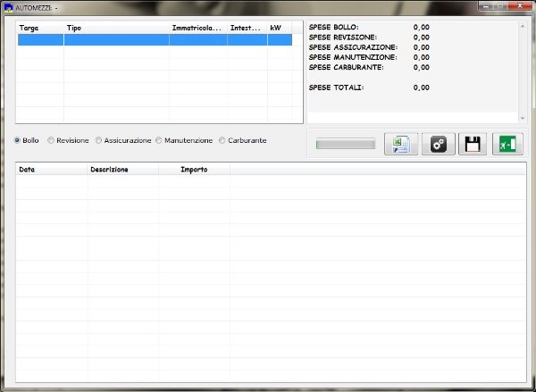
Task: Sort by the Tipo column header
Action: (x=116, y=28)
